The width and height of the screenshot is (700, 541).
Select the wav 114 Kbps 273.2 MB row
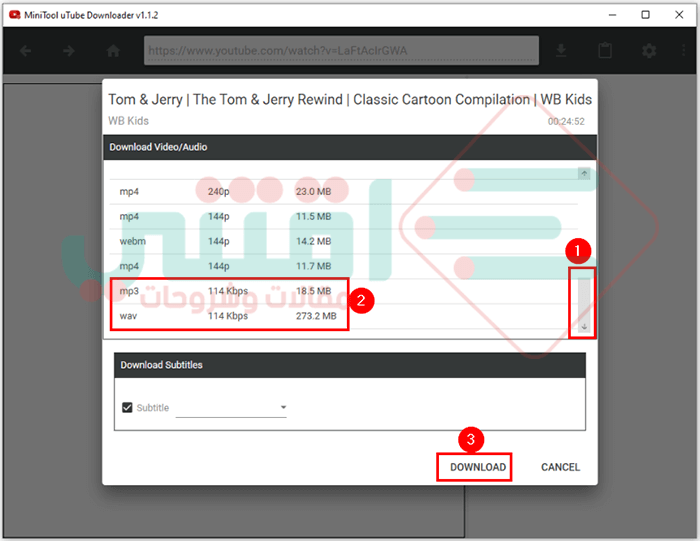(344, 316)
